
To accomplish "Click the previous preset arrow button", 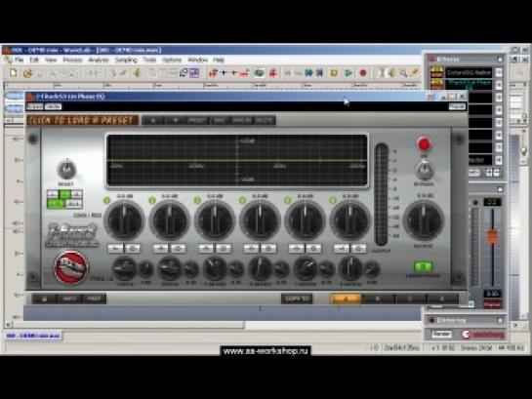I will click(x=153, y=120).
